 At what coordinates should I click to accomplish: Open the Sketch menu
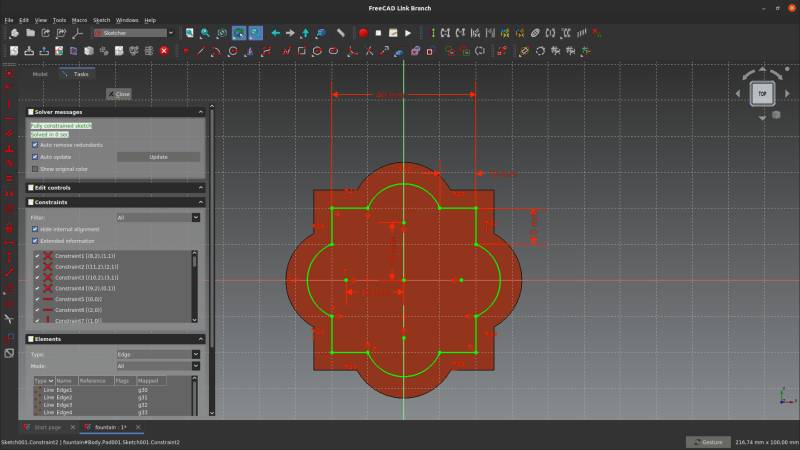tap(102, 20)
